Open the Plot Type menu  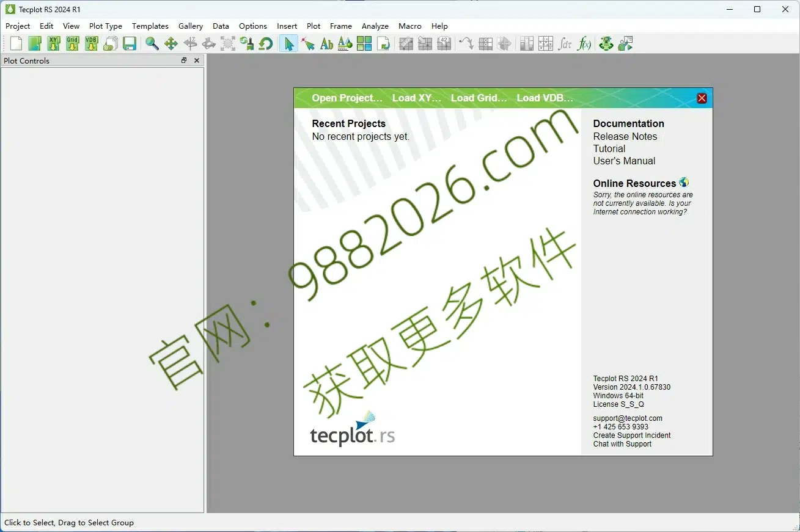106,26
